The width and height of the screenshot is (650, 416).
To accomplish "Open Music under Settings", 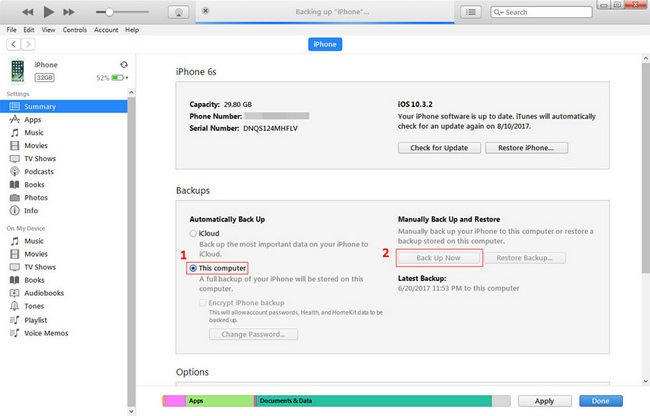I will coord(34,133).
